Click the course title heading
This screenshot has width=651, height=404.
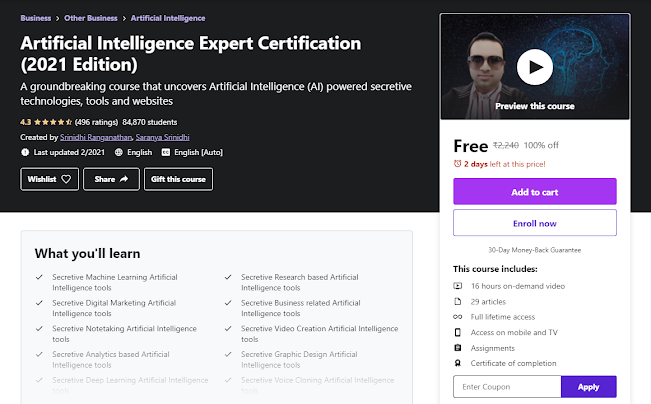click(191, 54)
